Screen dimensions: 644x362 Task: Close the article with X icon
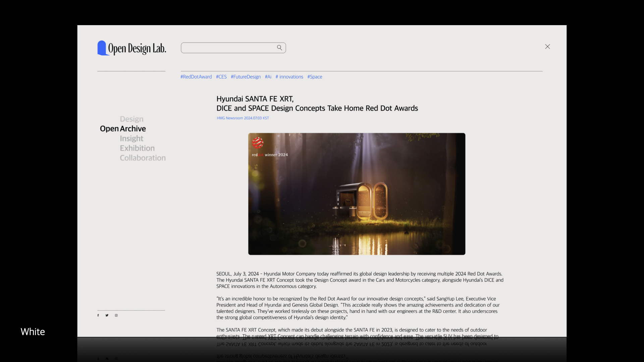tap(547, 47)
